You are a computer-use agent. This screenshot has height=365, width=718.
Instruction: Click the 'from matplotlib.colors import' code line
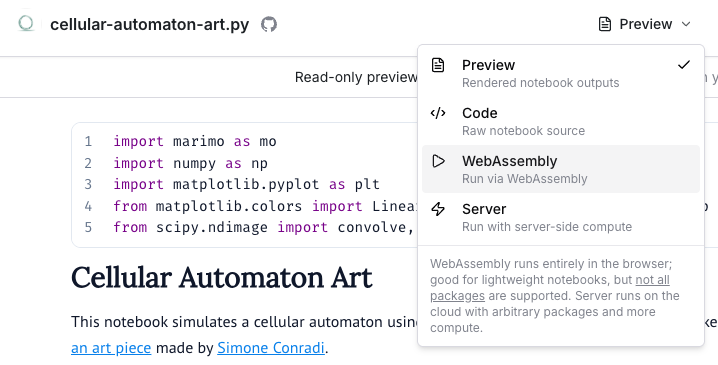[265, 206]
